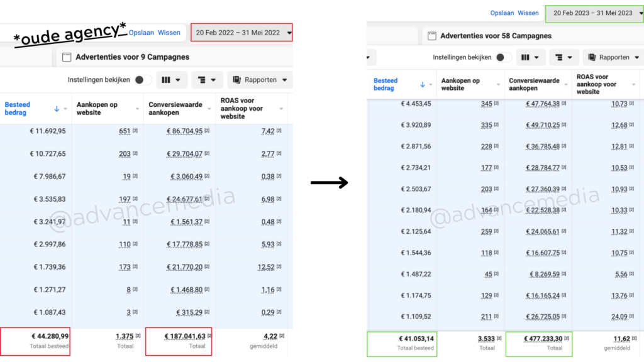Click the sort arrow beside Besteed bedrag in 2022 report
The width and height of the screenshot is (644, 362).
click(x=57, y=109)
